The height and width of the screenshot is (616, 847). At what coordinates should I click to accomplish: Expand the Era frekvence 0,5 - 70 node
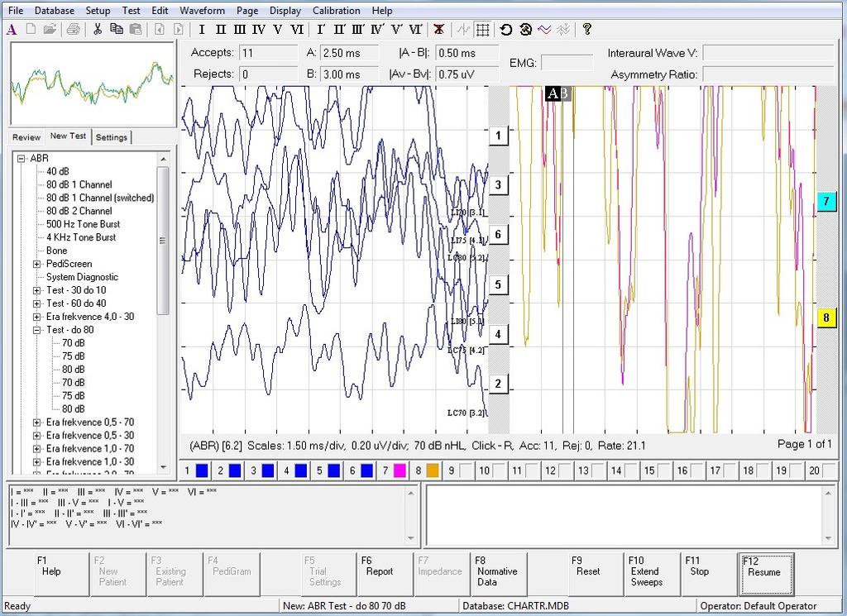[x=36, y=423]
